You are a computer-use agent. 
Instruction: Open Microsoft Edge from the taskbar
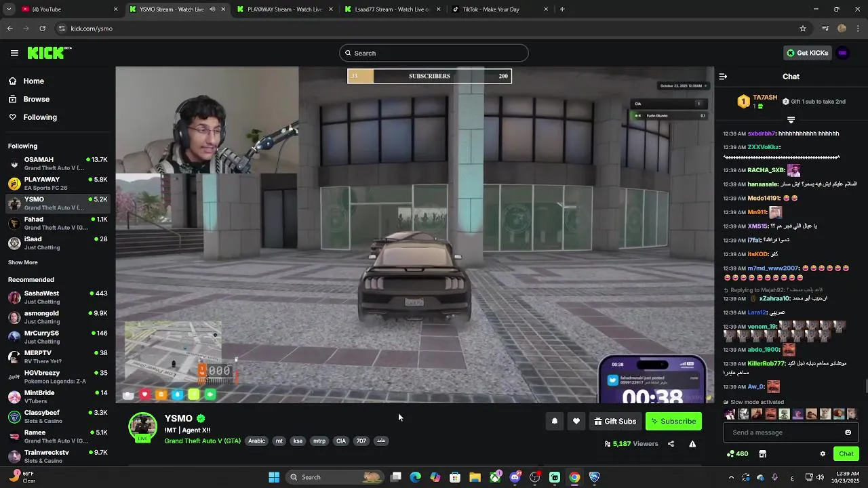(x=416, y=477)
